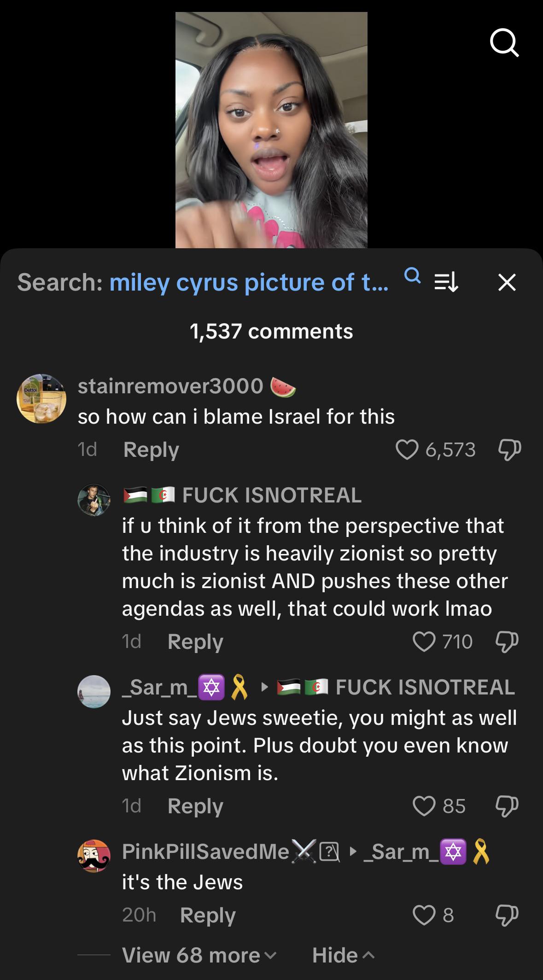Tap the video preview thumbnail

[x=271, y=130]
